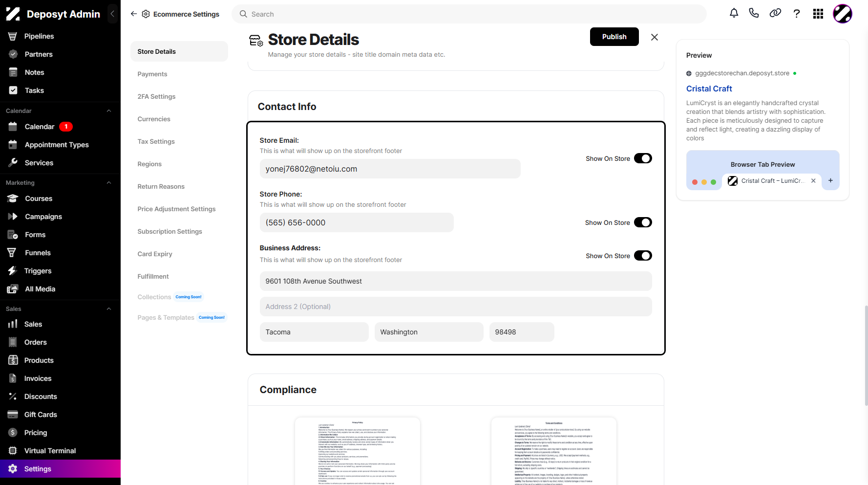Open the Settings item in sidebar
Image resolution: width=868 pixels, height=485 pixels.
pyautogui.click(x=60, y=469)
